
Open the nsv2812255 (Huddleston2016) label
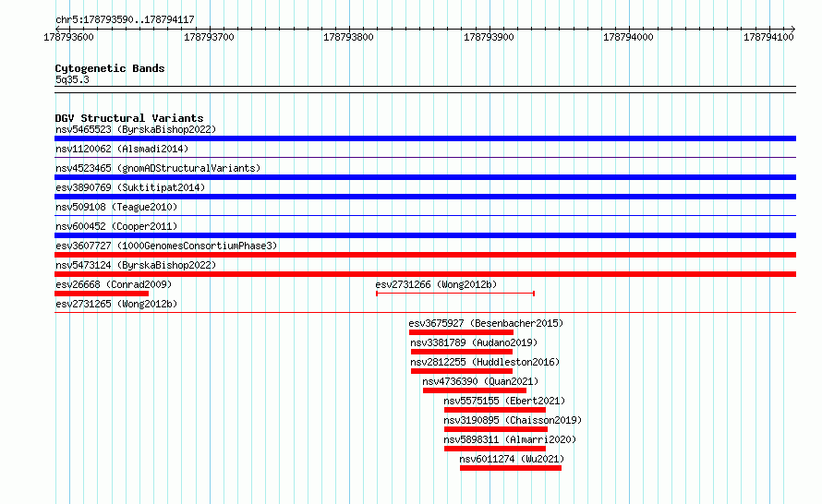485,362
